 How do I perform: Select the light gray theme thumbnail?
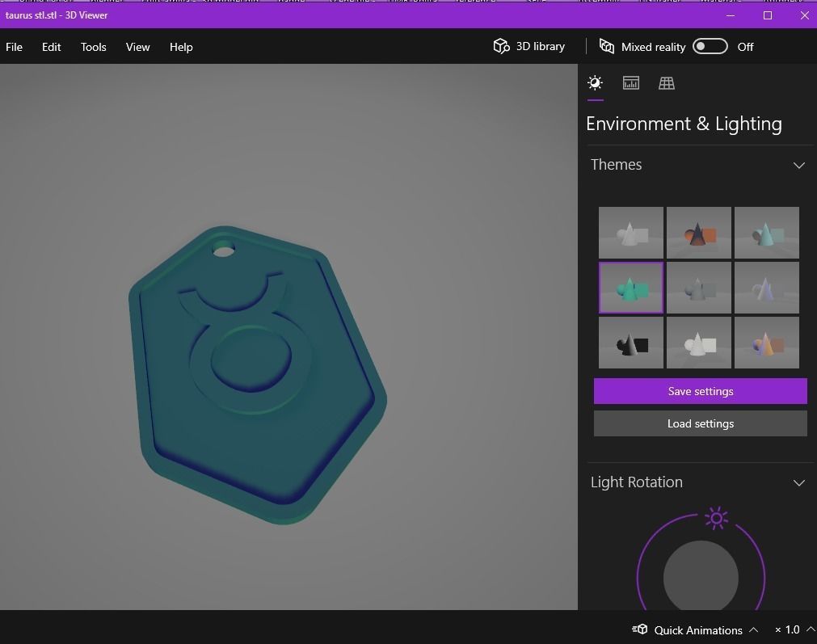pos(631,233)
